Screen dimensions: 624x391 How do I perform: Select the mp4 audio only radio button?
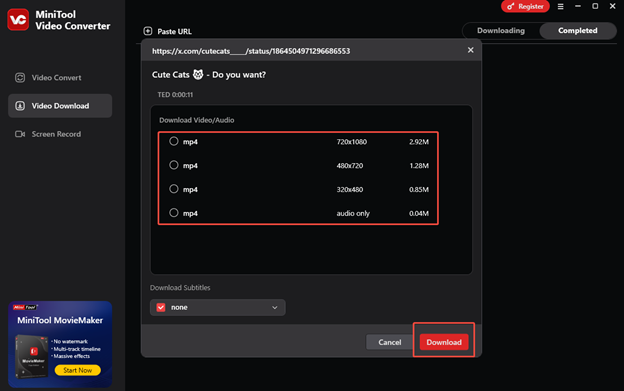point(174,213)
